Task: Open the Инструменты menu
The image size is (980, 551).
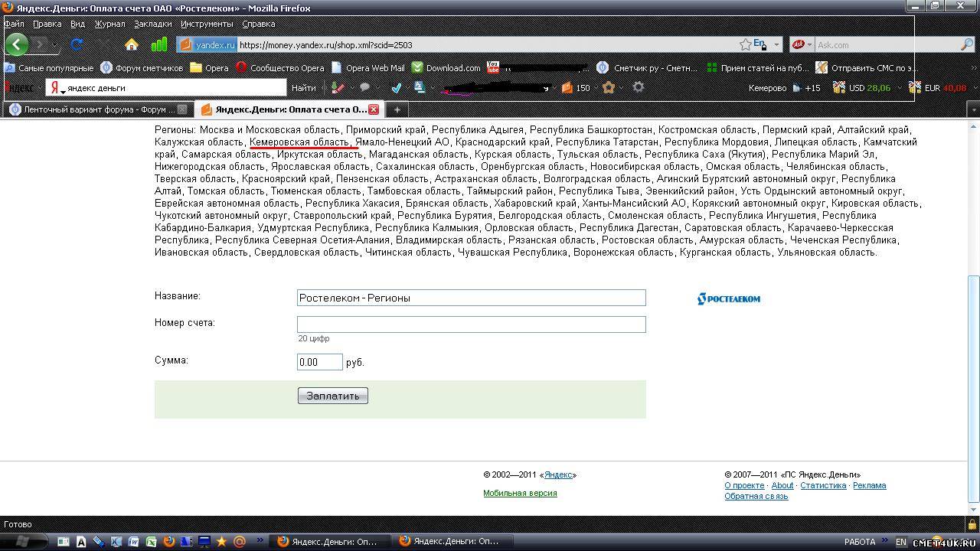Action: coord(207,24)
